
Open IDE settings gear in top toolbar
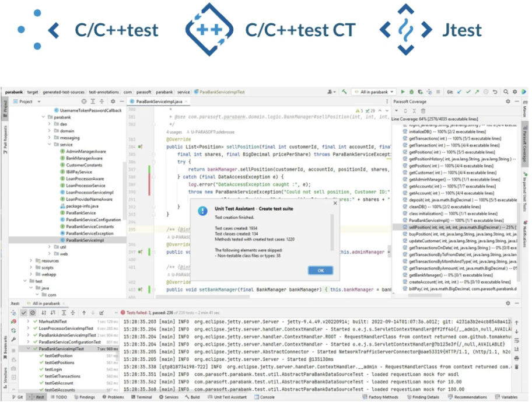(x=514, y=92)
